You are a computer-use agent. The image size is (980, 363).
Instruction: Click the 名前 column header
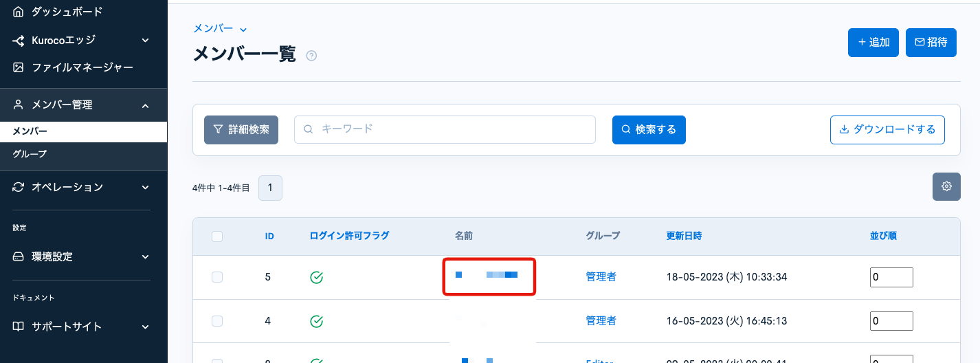coord(464,236)
